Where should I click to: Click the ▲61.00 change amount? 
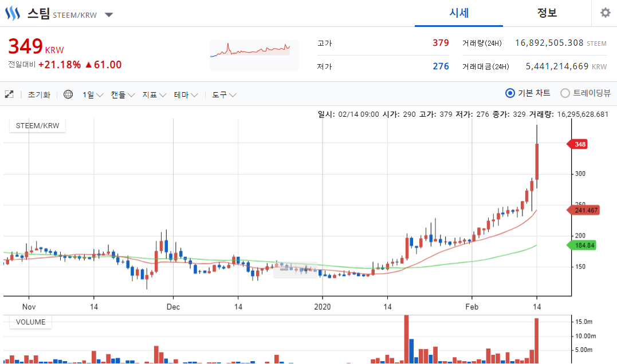[104, 65]
